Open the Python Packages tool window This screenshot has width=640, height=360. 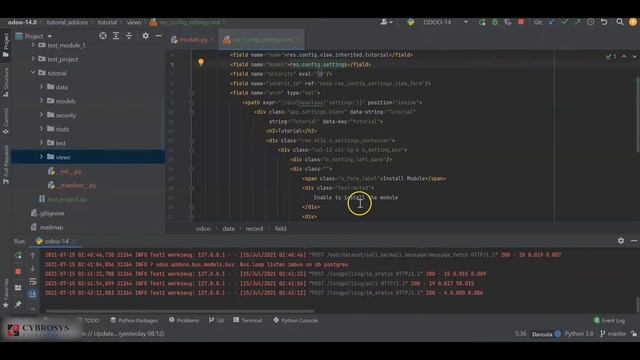click(134, 320)
